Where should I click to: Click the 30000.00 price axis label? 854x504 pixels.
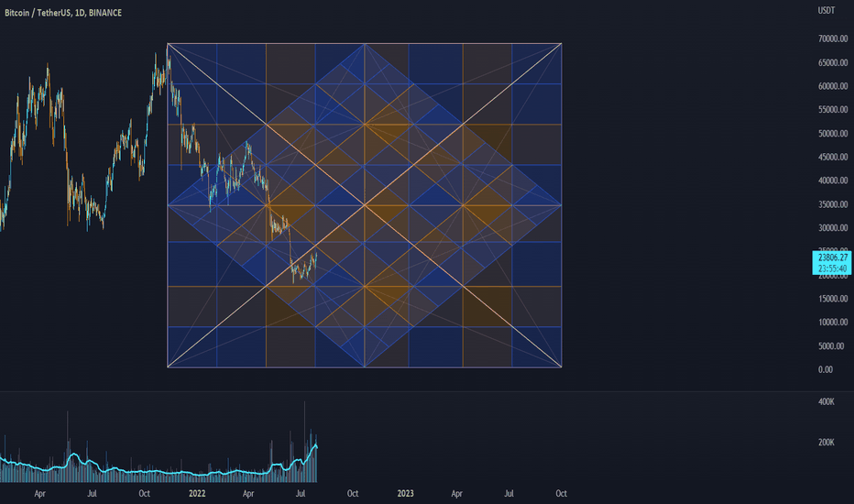click(833, 228)
